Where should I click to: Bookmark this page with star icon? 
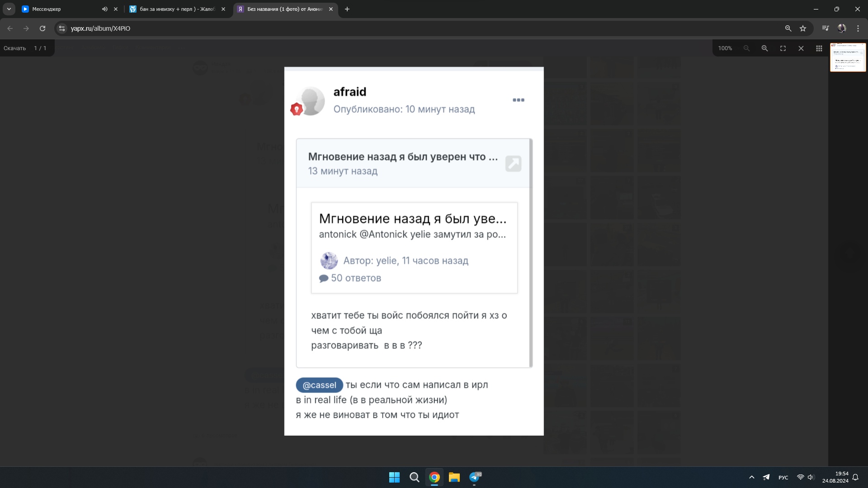(803, 28)
